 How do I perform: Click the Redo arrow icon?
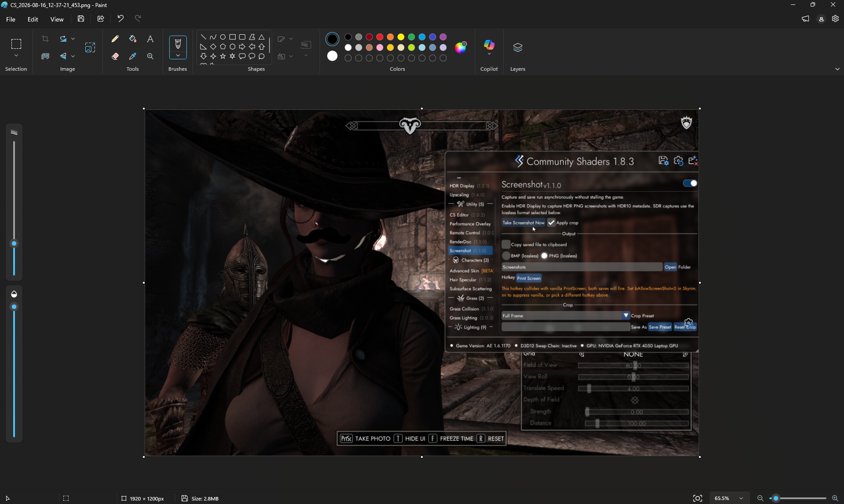pos(138,18)
